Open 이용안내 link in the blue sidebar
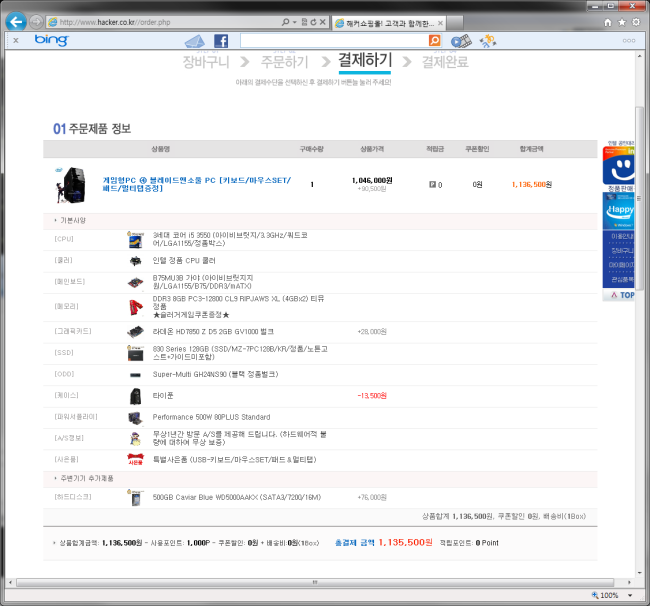Image resolution: width=650 pixels, height=606 pixels. [622, 236]
